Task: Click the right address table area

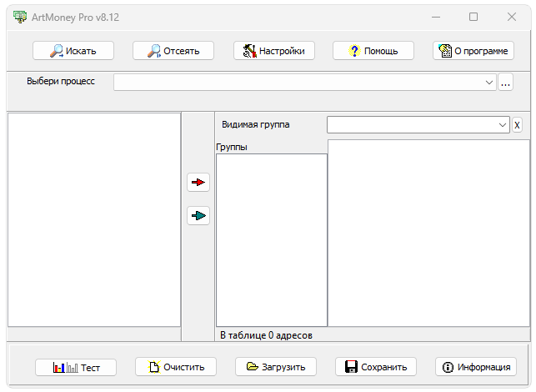Action: click(x=428, y=233)
